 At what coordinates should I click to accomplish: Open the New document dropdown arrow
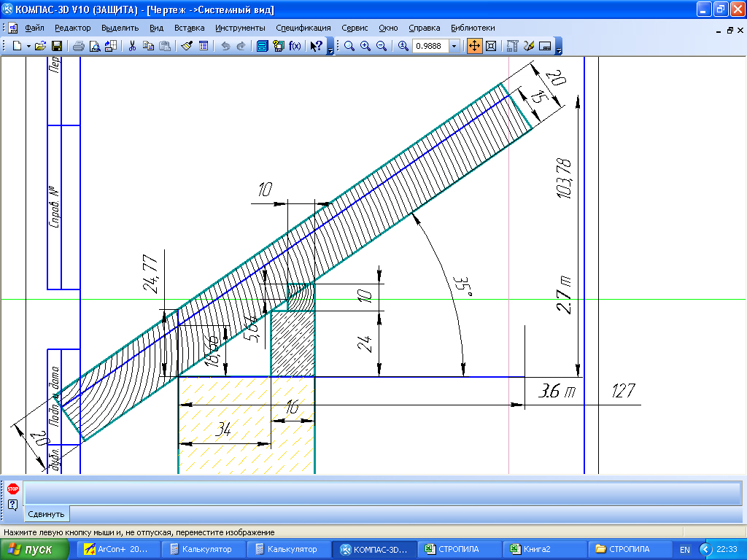point(28,46)
